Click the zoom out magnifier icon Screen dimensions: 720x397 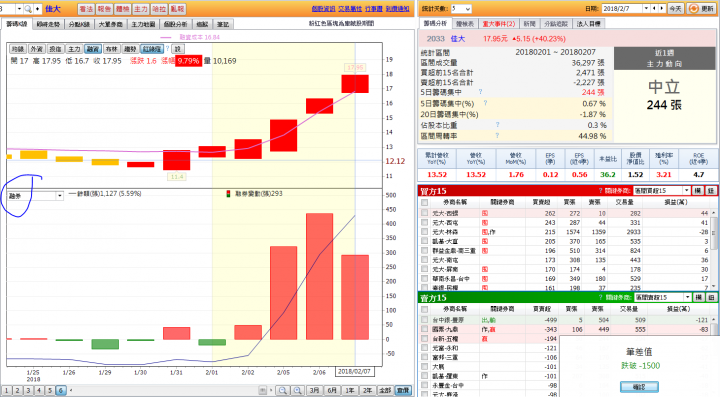[x=283, y=391]
